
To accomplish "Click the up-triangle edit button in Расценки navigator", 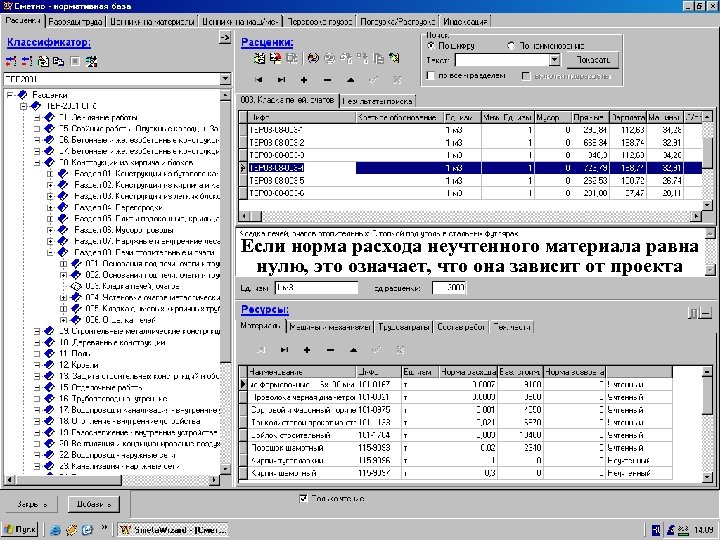I will 350,80.
